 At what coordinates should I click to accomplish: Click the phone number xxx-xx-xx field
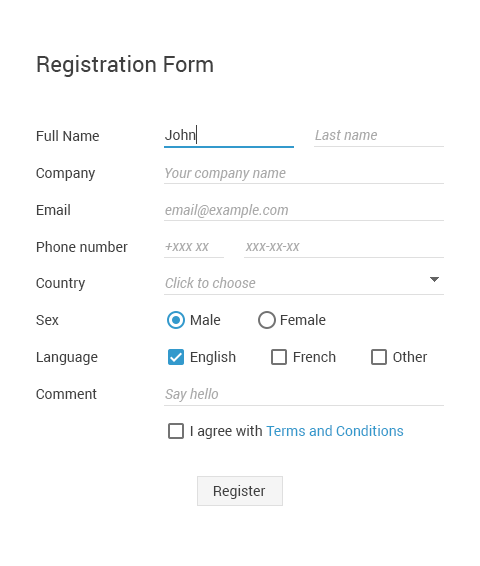344,247
